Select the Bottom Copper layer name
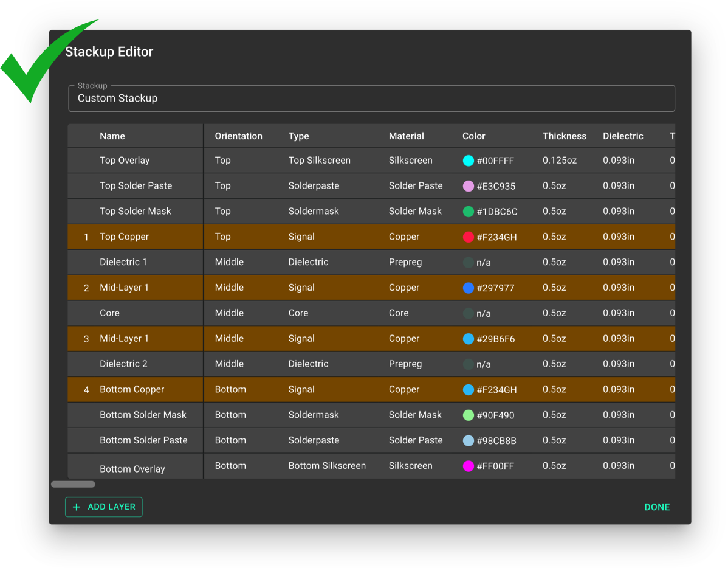 pyautogui.click(x=132, y=389)
